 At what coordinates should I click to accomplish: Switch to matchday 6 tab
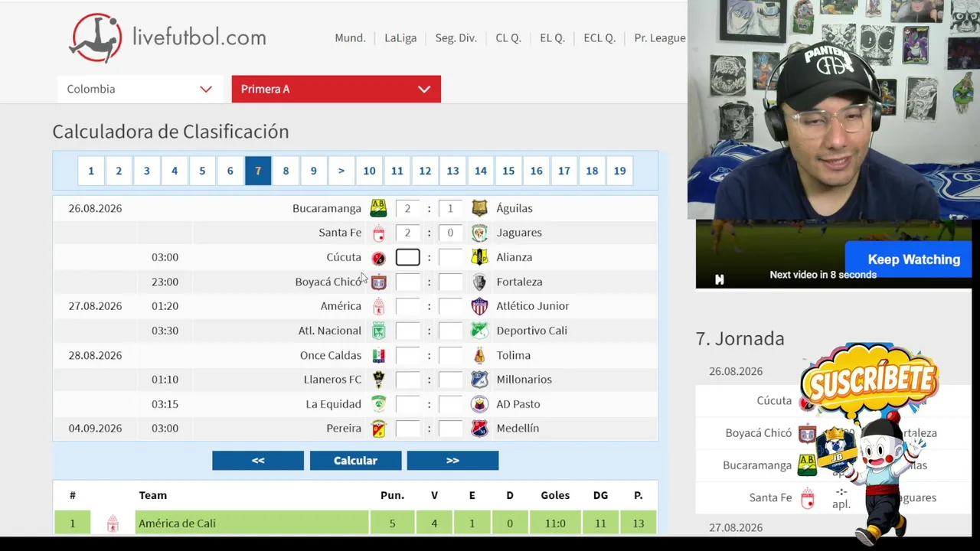coord(230,171)
